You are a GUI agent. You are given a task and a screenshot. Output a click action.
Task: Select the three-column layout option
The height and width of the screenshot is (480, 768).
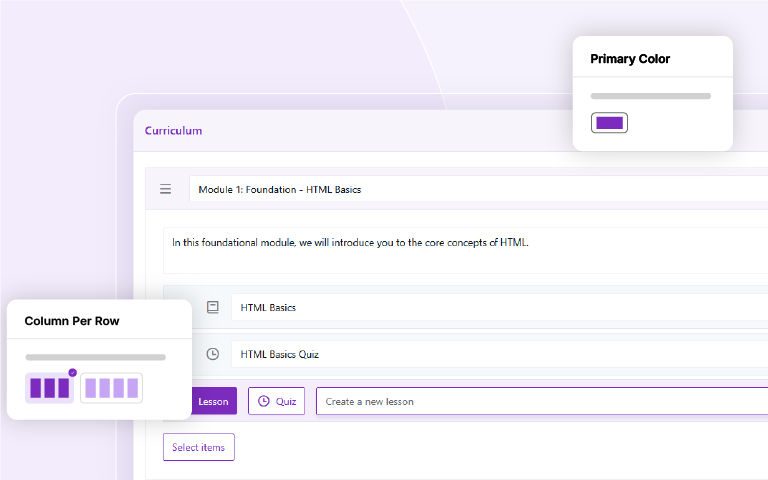[49, 388]
